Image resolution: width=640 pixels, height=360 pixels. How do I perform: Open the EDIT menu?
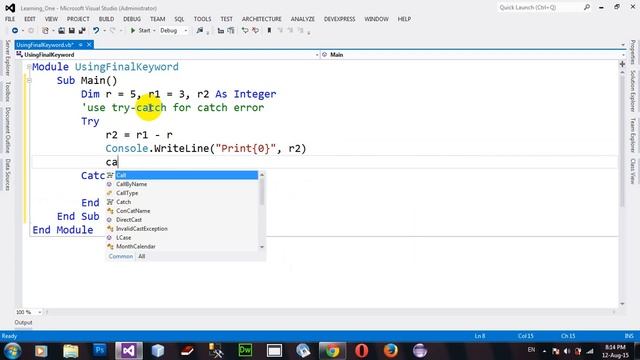click(x=30, y=19)
